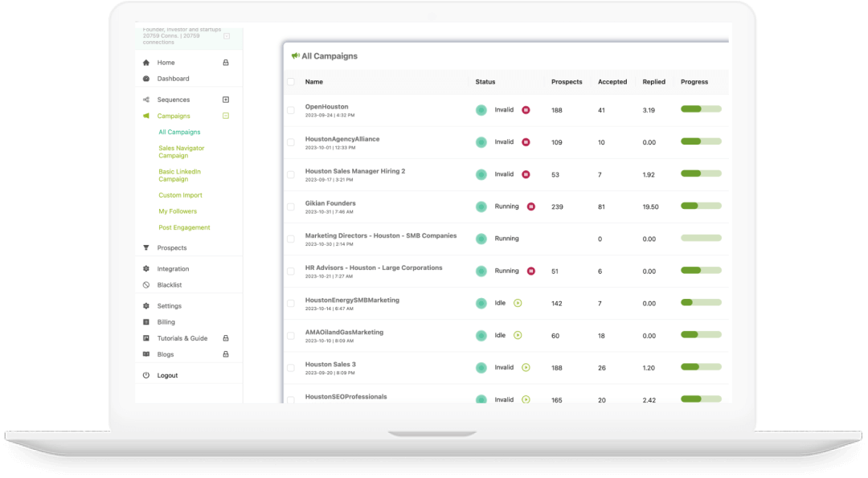This screenshot has width=868, height=478.
Task: Check the select-all checkbox in table header
Action: click(x=291, y=82)
